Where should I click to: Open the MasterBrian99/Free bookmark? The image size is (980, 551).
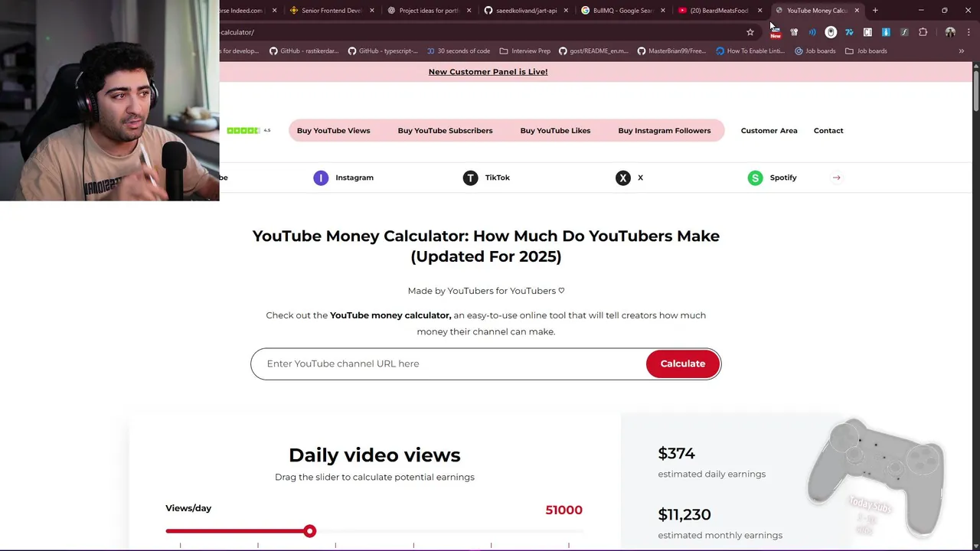[671, 51]
